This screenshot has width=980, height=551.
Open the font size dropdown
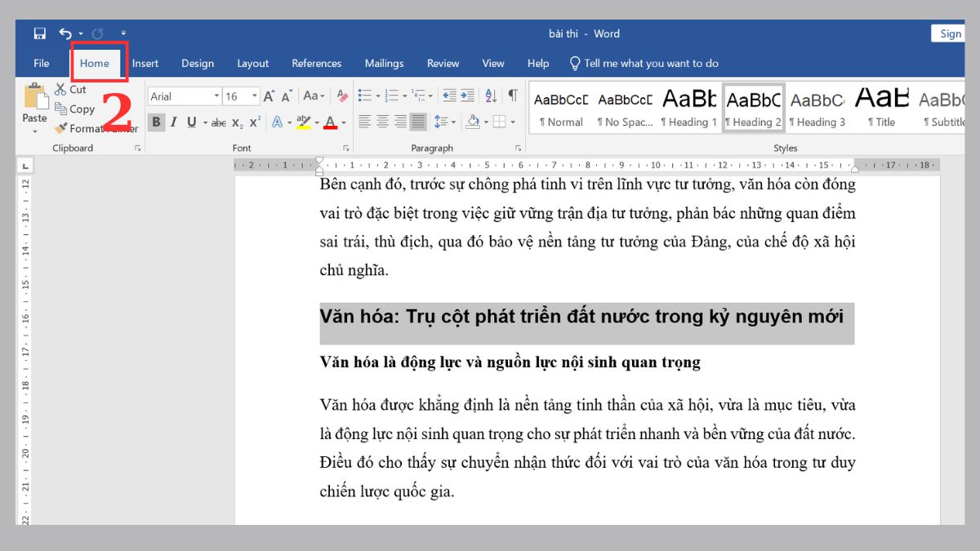(x=255, y=96)
